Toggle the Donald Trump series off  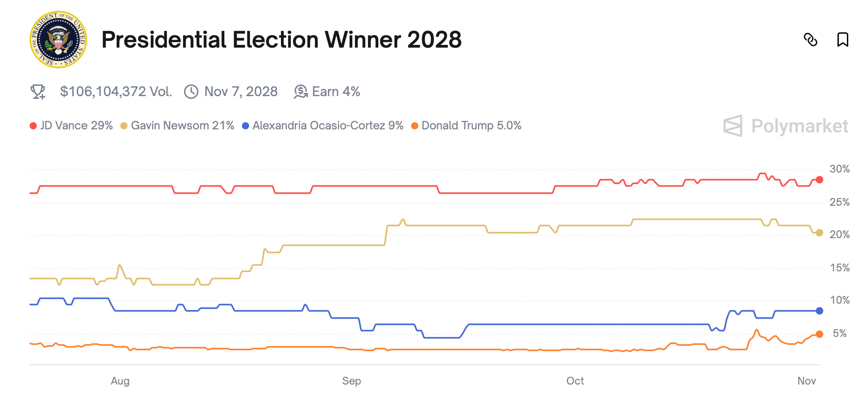(x=470, y=126)
